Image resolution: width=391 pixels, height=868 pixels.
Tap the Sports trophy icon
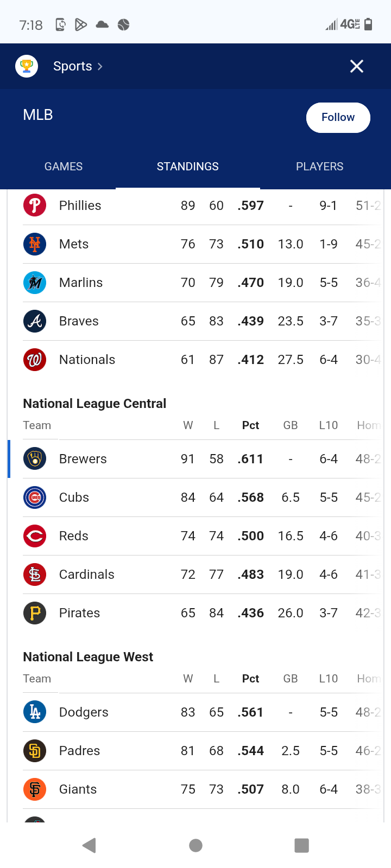(27, 66)
